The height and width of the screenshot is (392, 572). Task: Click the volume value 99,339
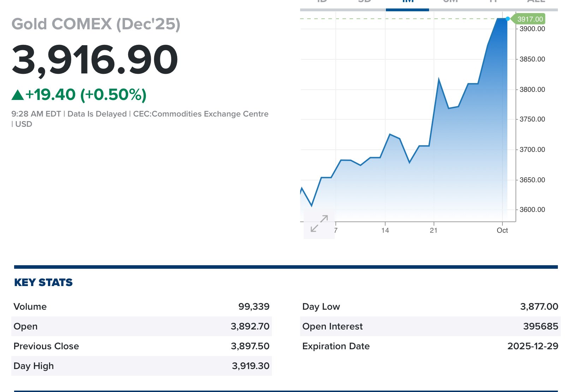coord(254,307)
